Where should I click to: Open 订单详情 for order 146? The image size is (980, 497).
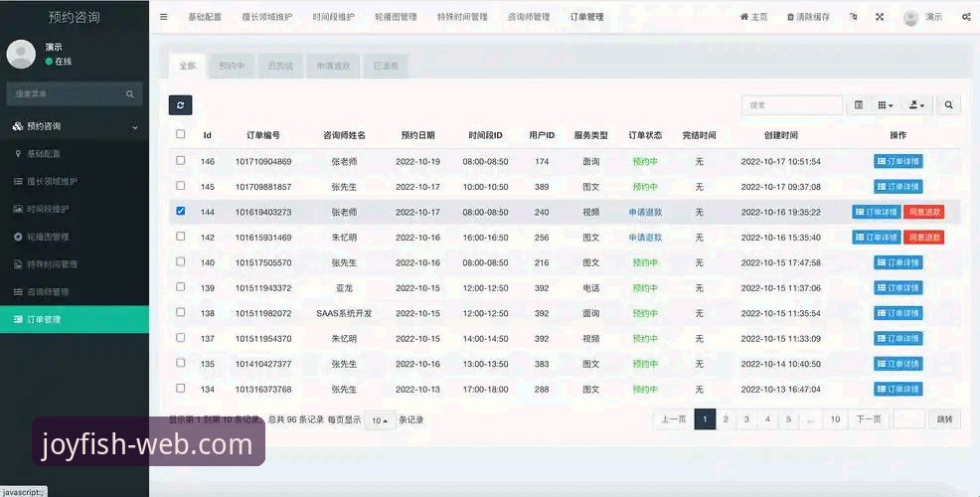coord(898,161)
